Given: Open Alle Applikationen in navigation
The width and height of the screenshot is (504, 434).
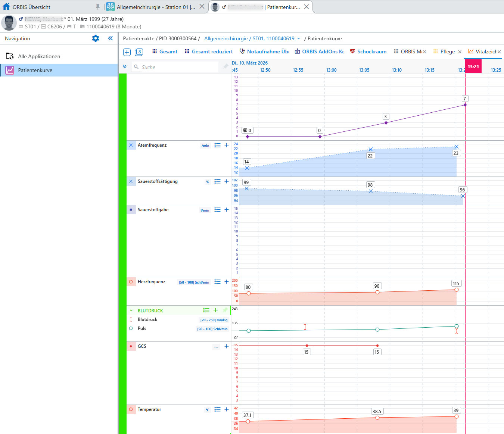Looking at the screenshot, I should click(x=39, y=56).
